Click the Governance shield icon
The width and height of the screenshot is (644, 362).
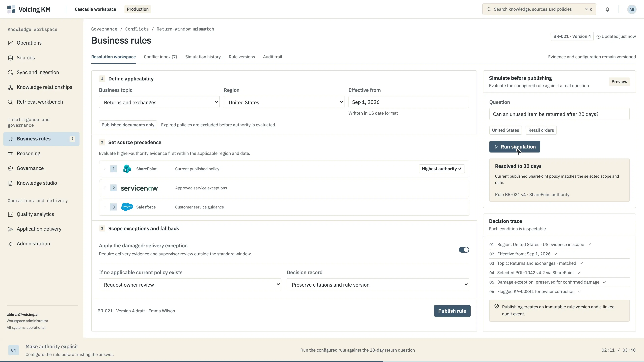point(10,168)
